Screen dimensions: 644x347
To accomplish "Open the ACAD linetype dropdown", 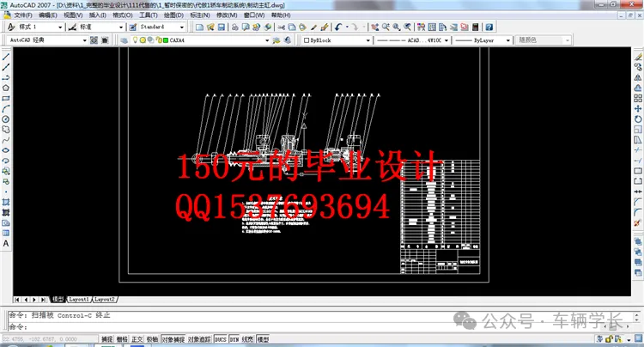I will coord(412,40).
